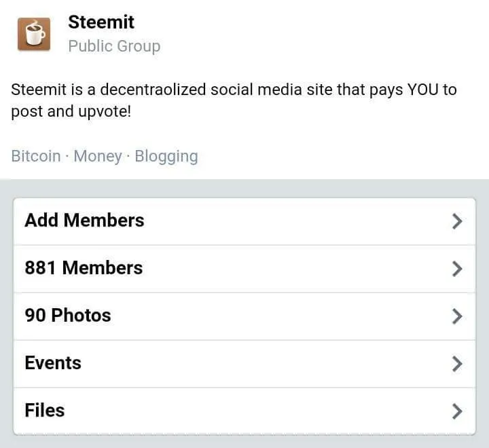Screen dimensions: 489x448
Task: Open the Add Members row
Action: coord(244,221)
